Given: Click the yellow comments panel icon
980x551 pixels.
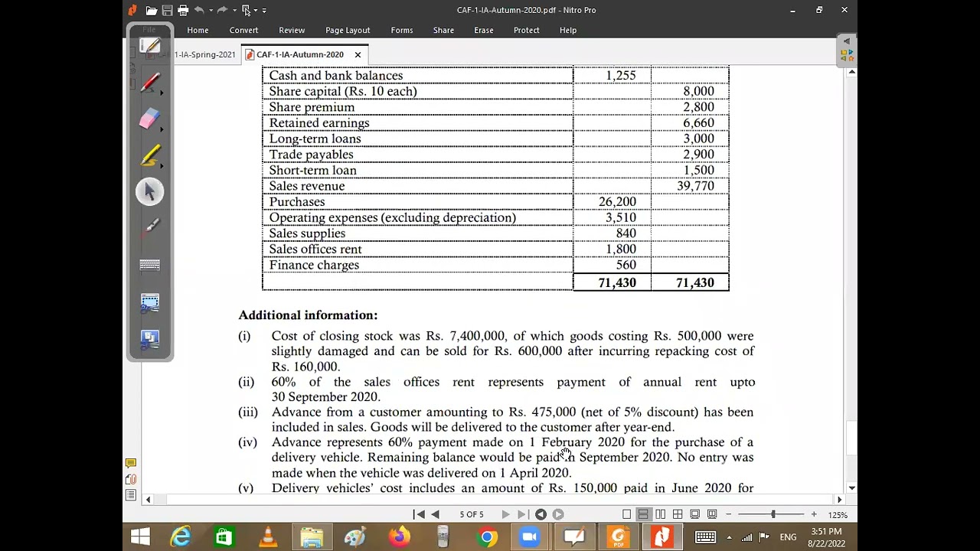Looking at the screenshot, I should pos(131,463).
